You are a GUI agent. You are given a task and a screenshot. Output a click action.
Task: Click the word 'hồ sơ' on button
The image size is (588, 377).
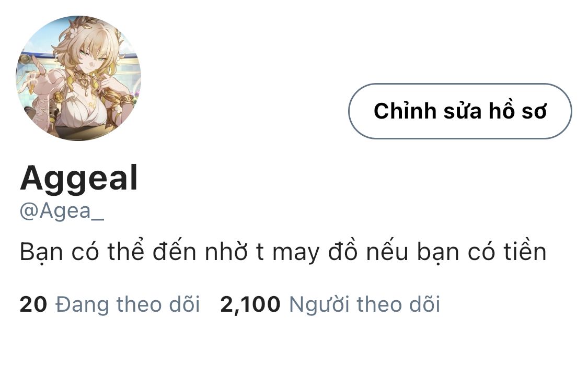pos(517,111)
